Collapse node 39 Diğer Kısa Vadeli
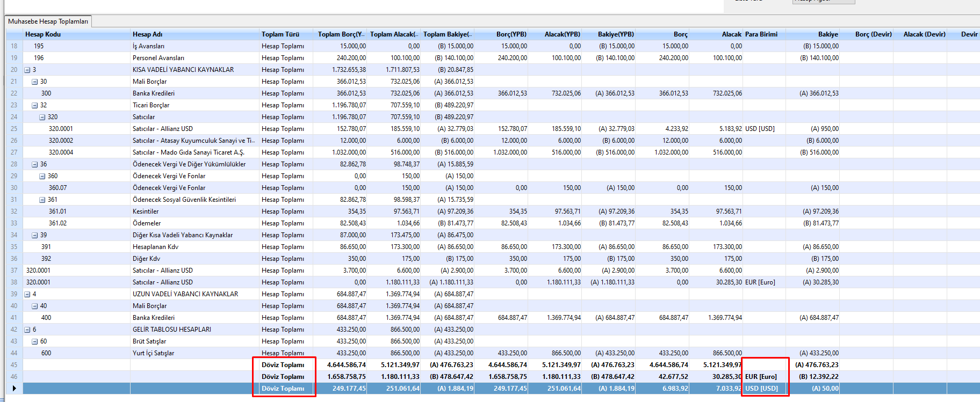 [x=35, y=235]
